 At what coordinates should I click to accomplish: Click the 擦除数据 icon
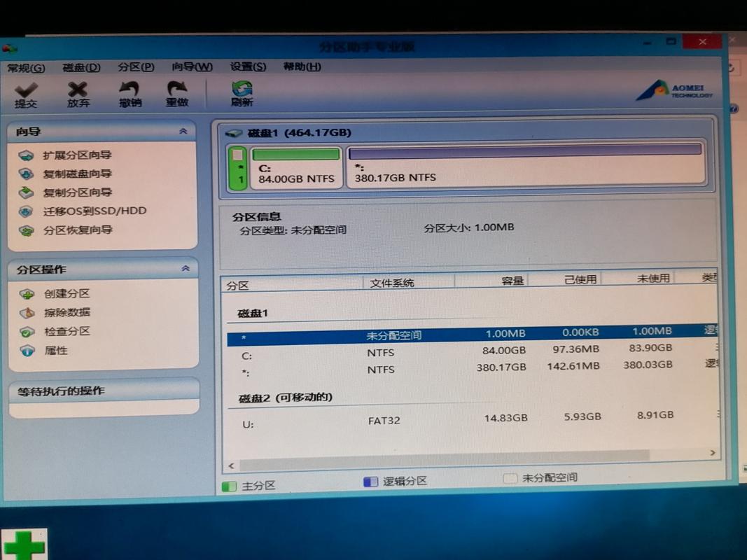(x=27, y=313)
